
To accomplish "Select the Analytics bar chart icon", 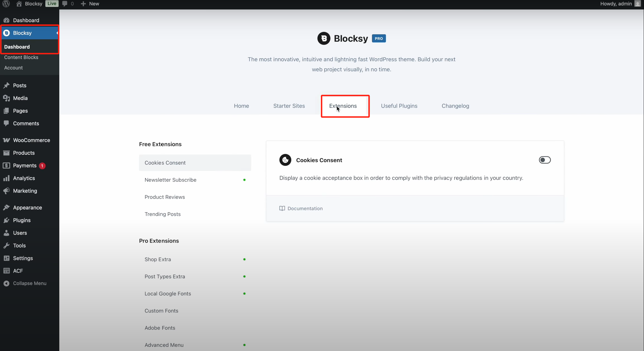I will tap(7, 178).
